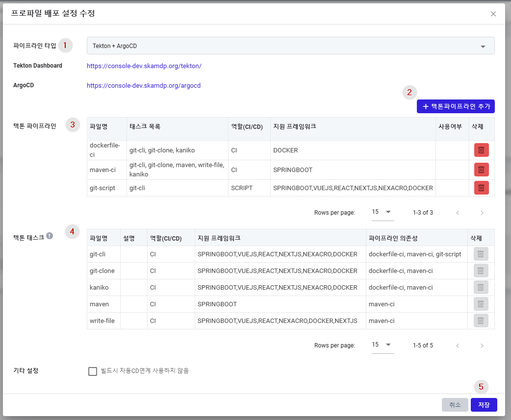Click the '1-3 of 3' pagination text
The image size is (511, 420).
(x=423, y=213)
